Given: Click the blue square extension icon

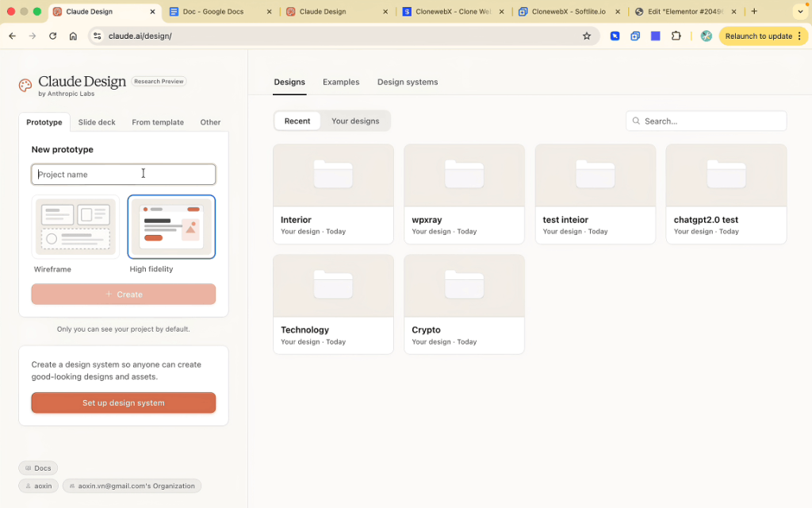Looking at the screenshot, I should (656, 36).
